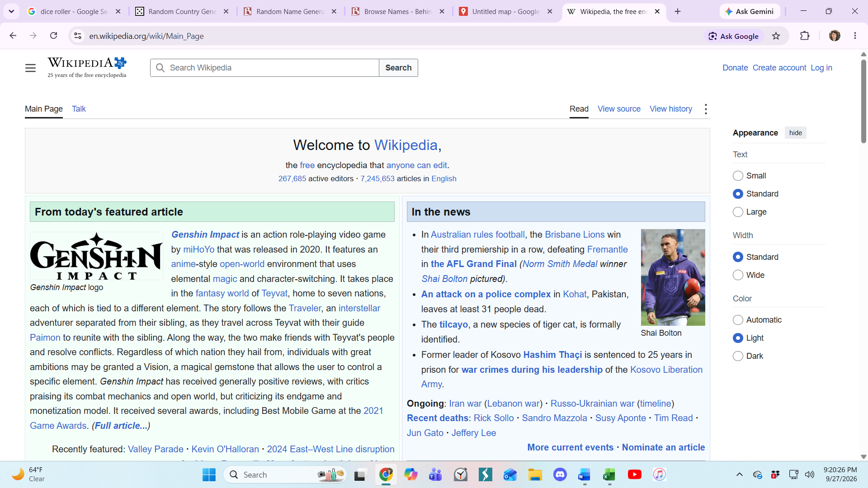Switch to the Random Name Generator tab

(x=290, y=11)
